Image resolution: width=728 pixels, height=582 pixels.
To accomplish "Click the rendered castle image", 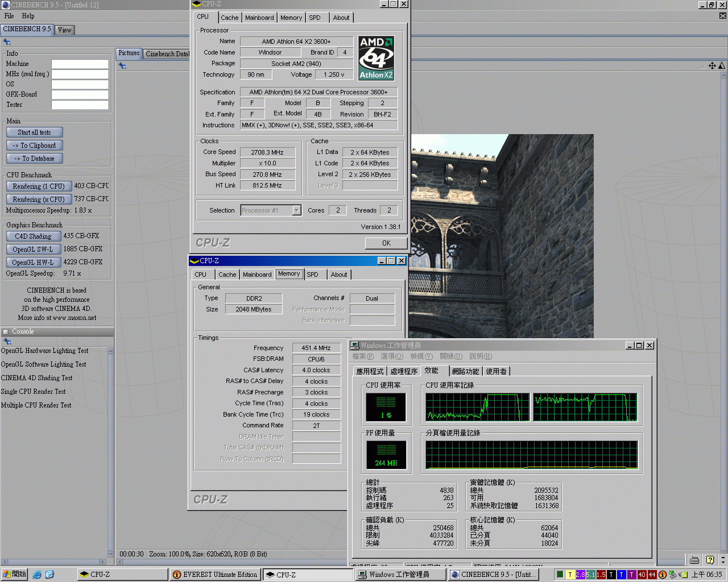I will 502,236.
